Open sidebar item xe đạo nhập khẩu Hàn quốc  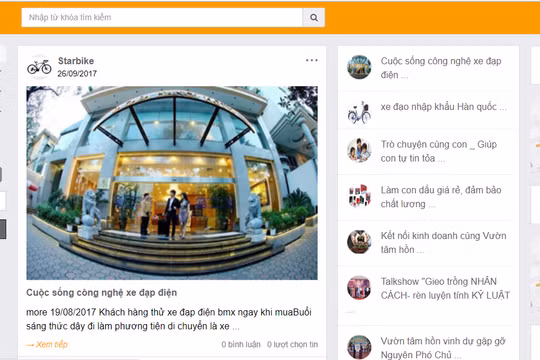tap(444, 107)
